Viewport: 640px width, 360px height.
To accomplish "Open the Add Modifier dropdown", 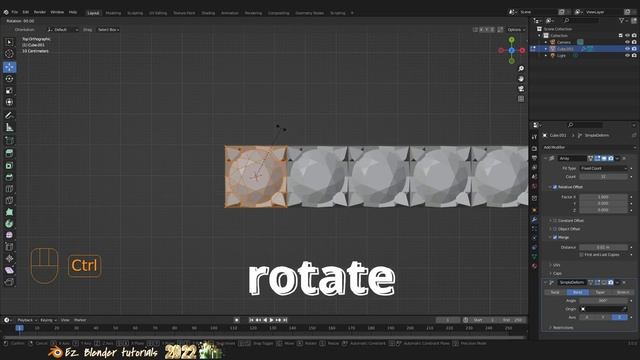I will coord(589,147).
